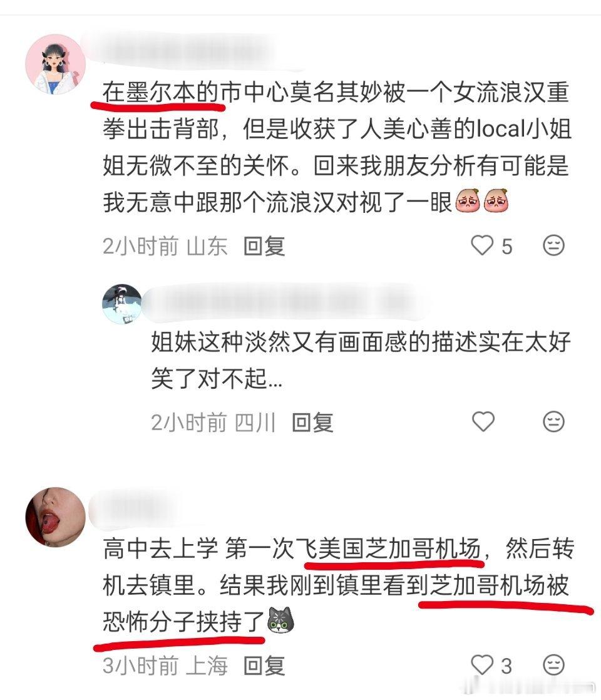Open profile of the red-lips avatar
Screen dimensions: 601x700
55,517
